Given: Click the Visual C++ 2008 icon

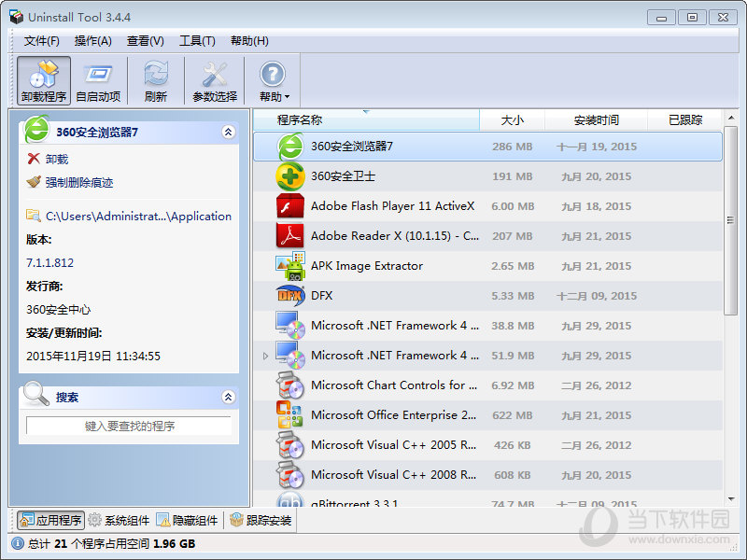Looking at the screenshot, I should pos(290,475).
